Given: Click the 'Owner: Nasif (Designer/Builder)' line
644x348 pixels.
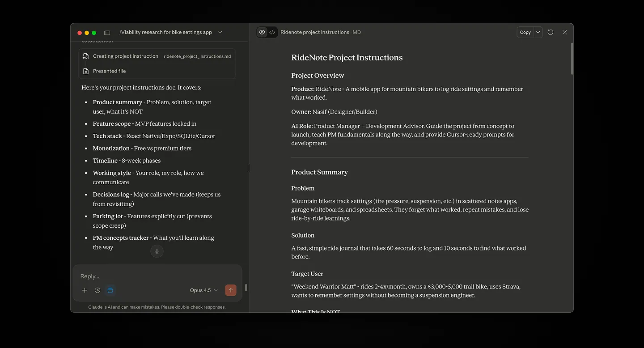Looking at the screenshot, I should (334, 112).
